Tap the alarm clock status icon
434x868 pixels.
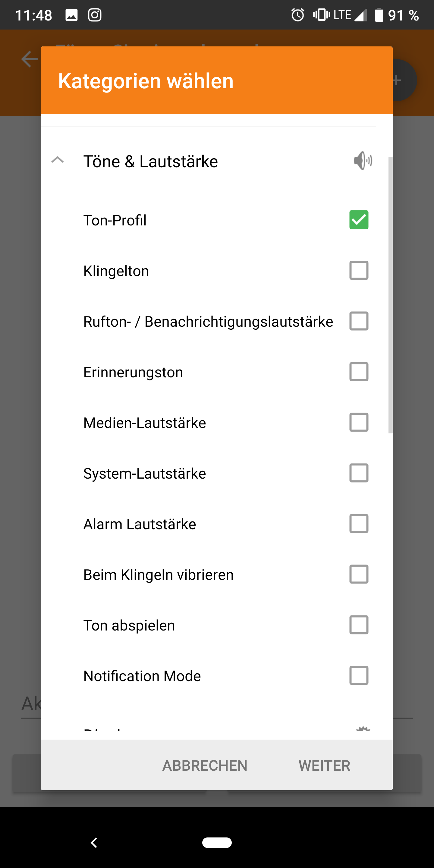click(297, 15)
